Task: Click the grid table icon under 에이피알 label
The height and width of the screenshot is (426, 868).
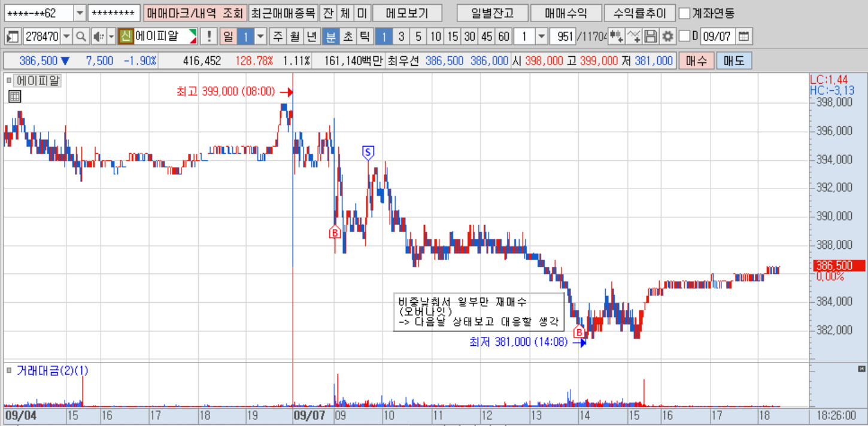Action: click(15, 96)
